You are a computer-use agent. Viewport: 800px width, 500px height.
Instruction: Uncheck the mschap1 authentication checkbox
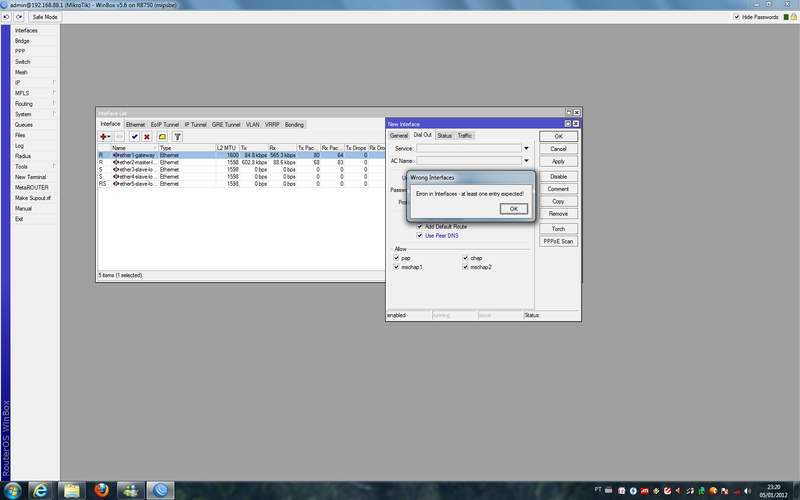(396, 267)
